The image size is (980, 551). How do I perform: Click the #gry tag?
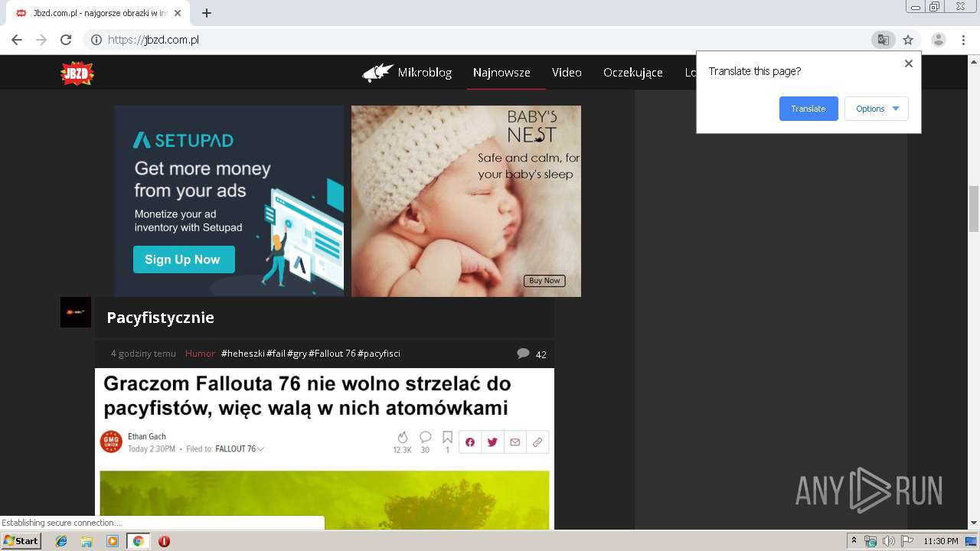click(297, 354)
